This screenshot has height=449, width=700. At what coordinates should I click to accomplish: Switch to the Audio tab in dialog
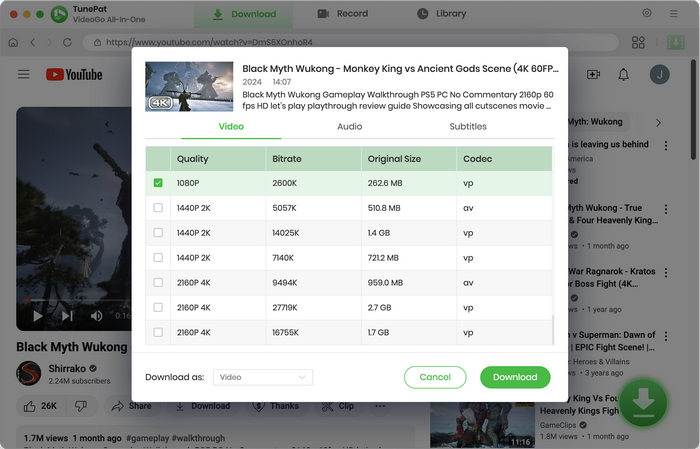coord(350,126)
